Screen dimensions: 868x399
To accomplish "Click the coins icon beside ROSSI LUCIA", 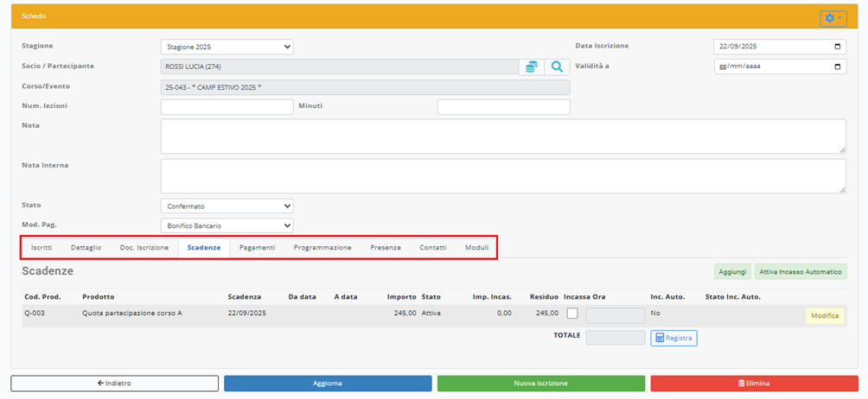I will tap(532, 66).
